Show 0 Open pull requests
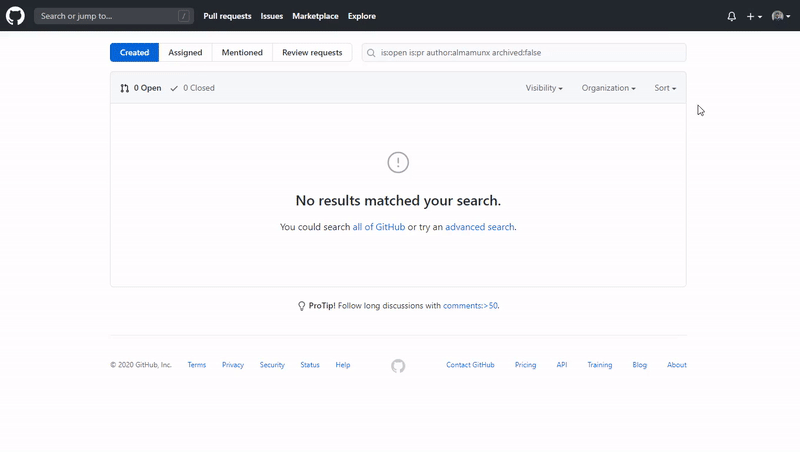Viewport: 800px width, 452px height. pos(141,88)
